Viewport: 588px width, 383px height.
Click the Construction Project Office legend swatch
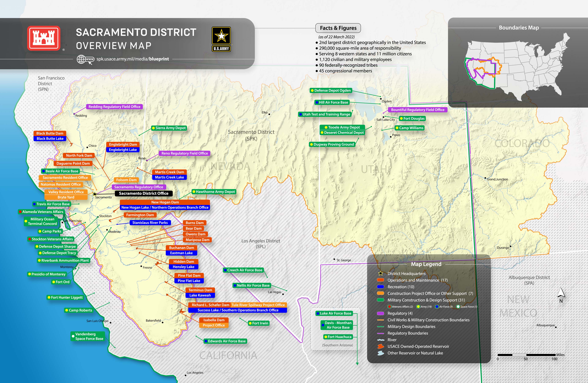point(381,293)
